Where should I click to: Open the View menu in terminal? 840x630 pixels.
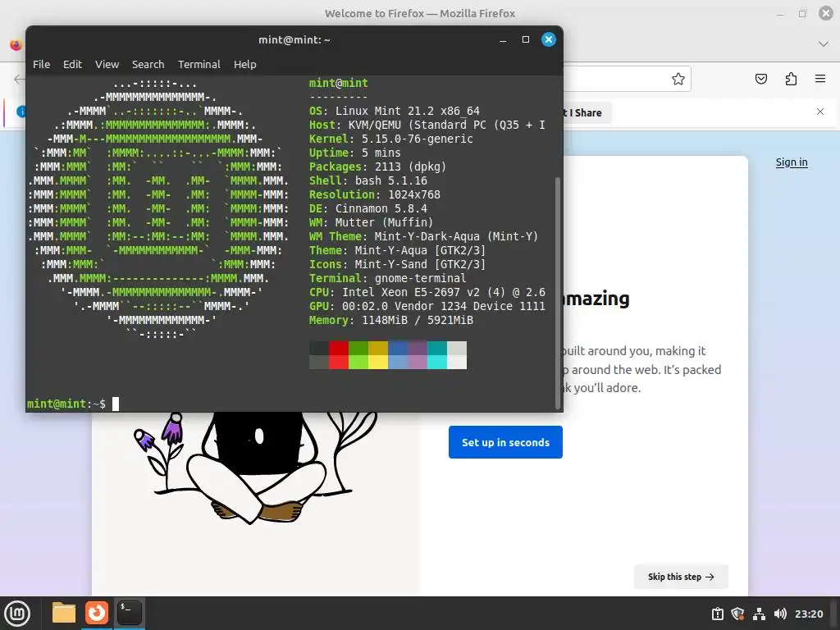coord(107,64)
